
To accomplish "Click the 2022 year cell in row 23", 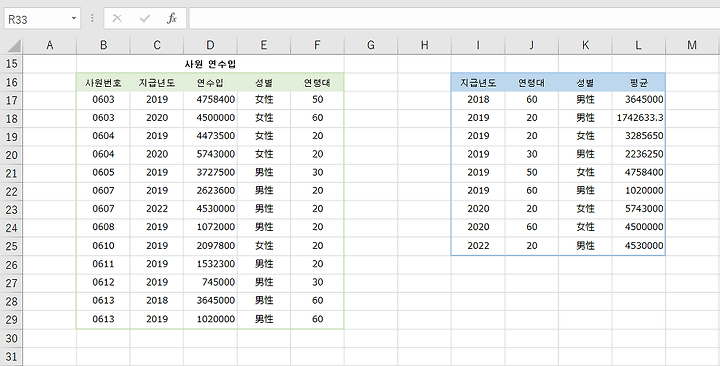I will tap(157, 209).
